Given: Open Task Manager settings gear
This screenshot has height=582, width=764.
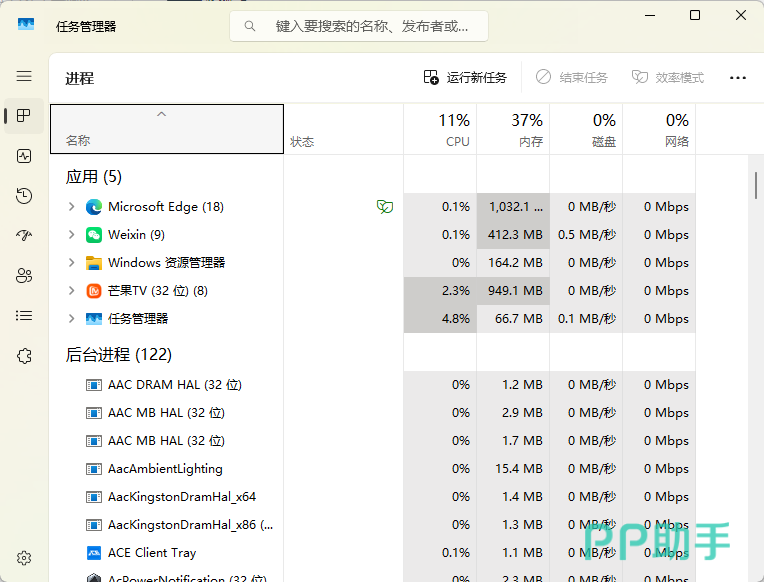Looking at the screenshot, I should point(24,558).
